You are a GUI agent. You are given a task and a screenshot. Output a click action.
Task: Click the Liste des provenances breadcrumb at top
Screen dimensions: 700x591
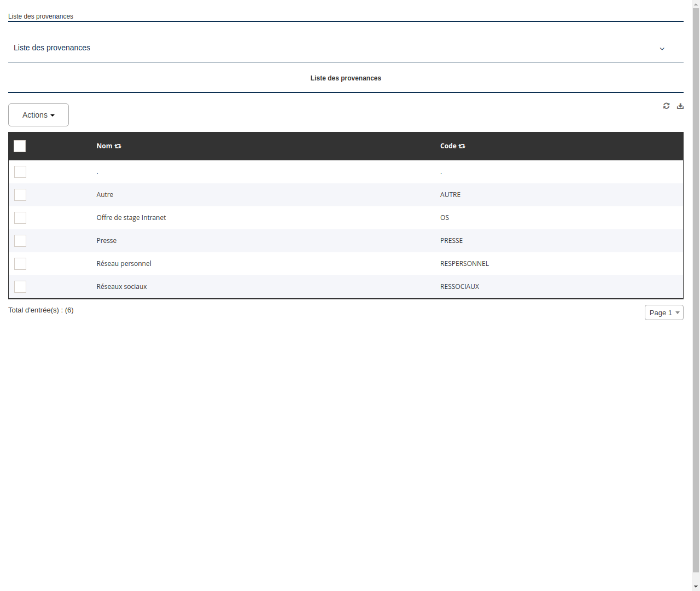(40, 16)
